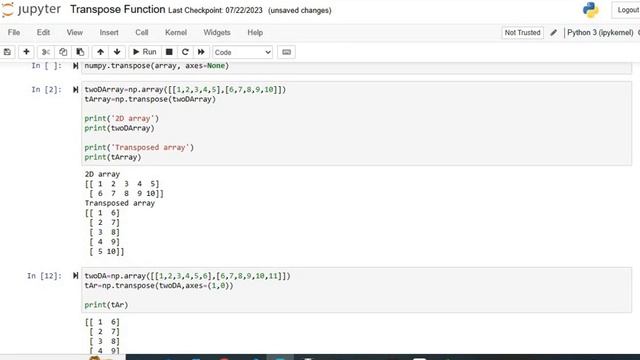This screenshot has width=640, height=360.
Task: Click the print('2D array') line
Action: [122, 118]
